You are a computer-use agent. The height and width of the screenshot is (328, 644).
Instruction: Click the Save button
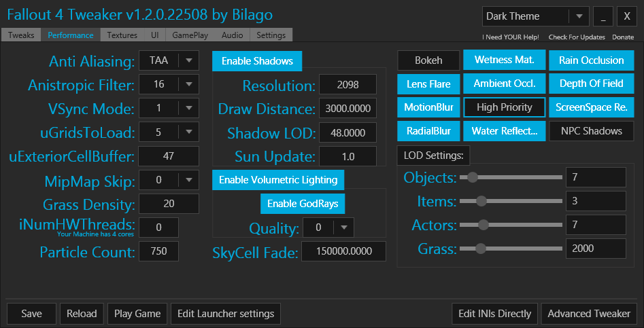pos(32,314)
